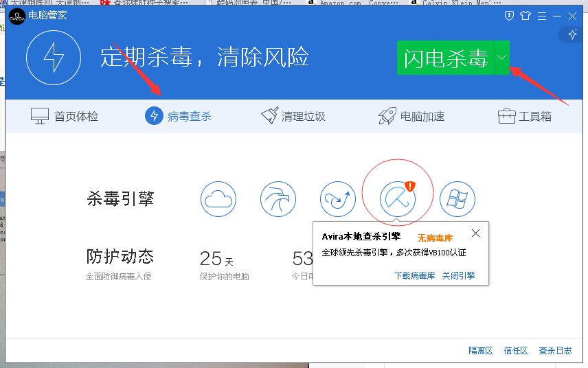Start the 闪电杀毒 quick scan
Viewport: 588px width, 368px height.
click(446, 58)
